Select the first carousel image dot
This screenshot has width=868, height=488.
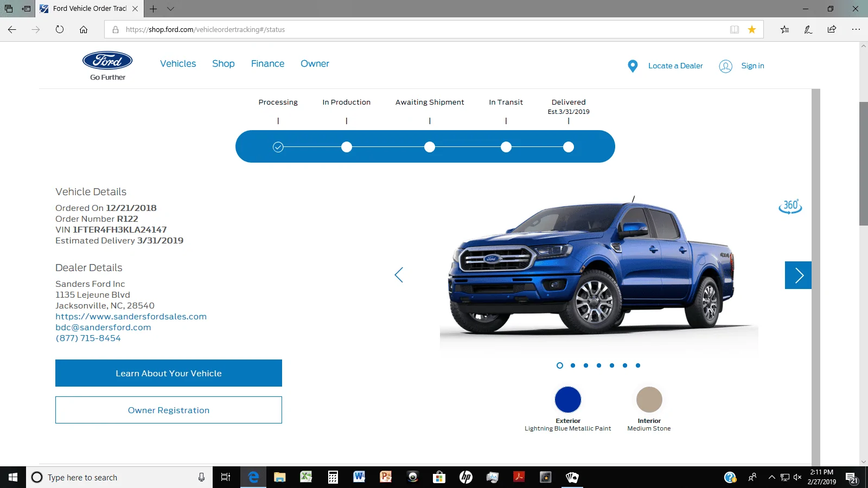pyautogui.click(x=560, y=365)
